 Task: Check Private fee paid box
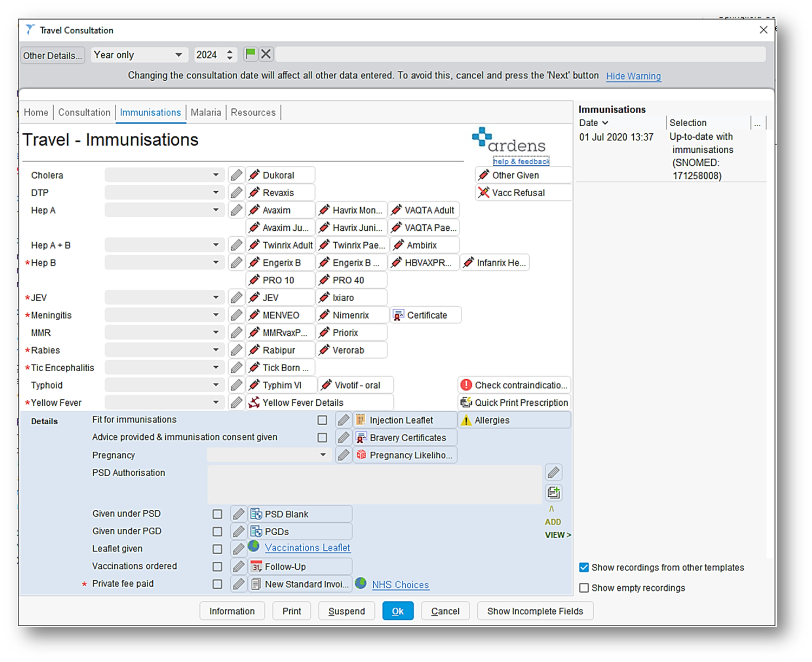click(x=217, y=584)
